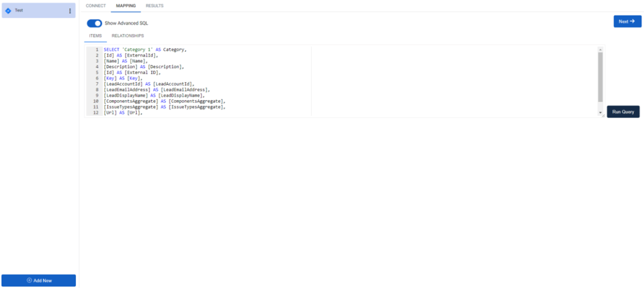Image resolution: width=644 pixels, height=289 pixels.
Task: Toggle the Show Advanced SQL switch
Action: point(95,24)
